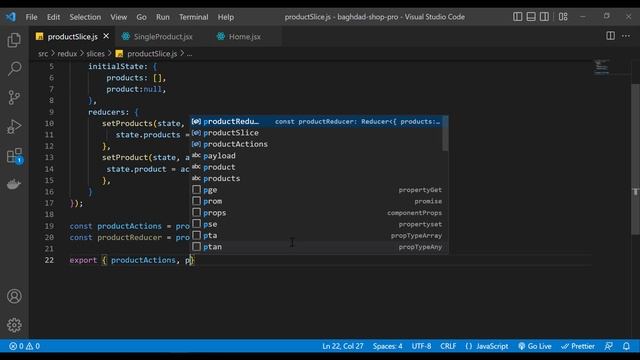Image resolution: width=640 pixels, height=360 pixels.
Task: Click Ln 22, Col 27 status
Action: [342, 346]
